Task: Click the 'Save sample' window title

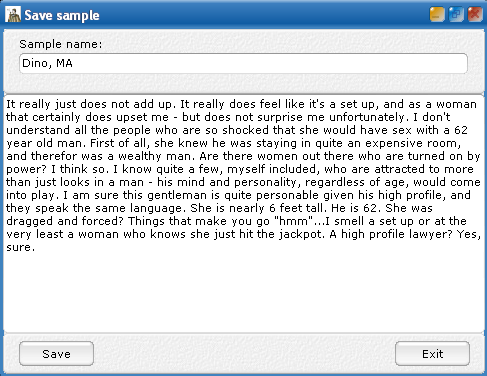Action: point(62,15)
